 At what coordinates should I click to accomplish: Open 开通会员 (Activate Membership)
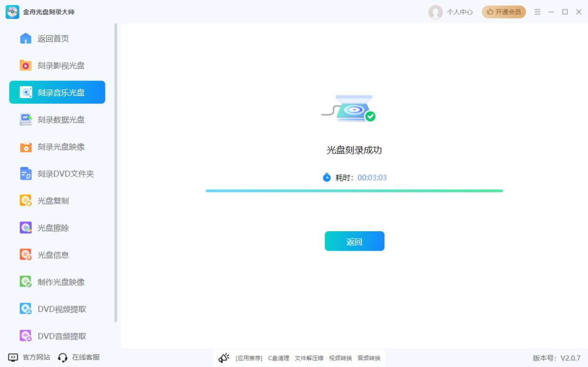(x=503, y=12)
